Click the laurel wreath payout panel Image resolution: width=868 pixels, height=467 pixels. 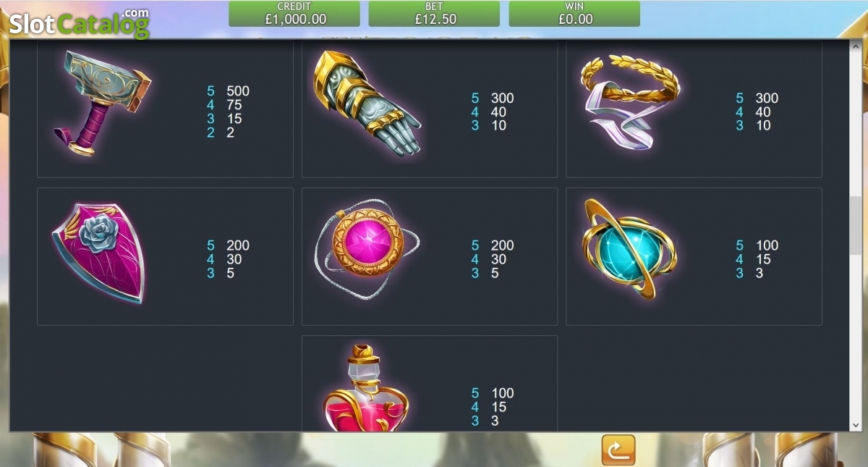pyautogui.click(x=694, y=108)
